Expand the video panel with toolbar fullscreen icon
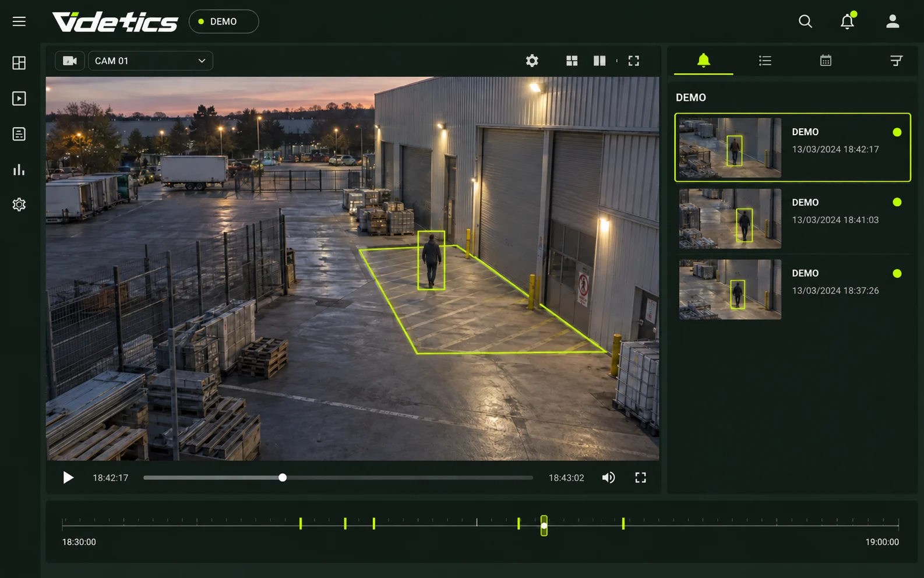 click(634, 61)
